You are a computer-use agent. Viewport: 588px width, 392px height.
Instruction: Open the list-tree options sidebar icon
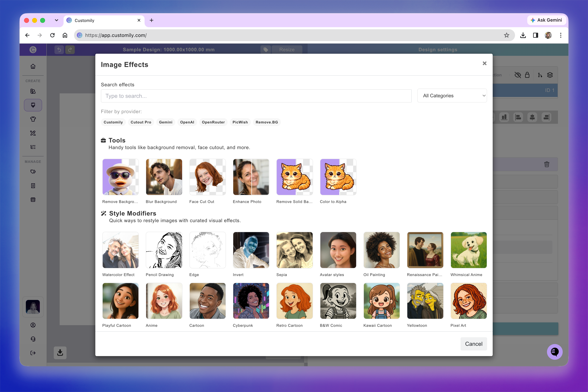coord(33,147)
